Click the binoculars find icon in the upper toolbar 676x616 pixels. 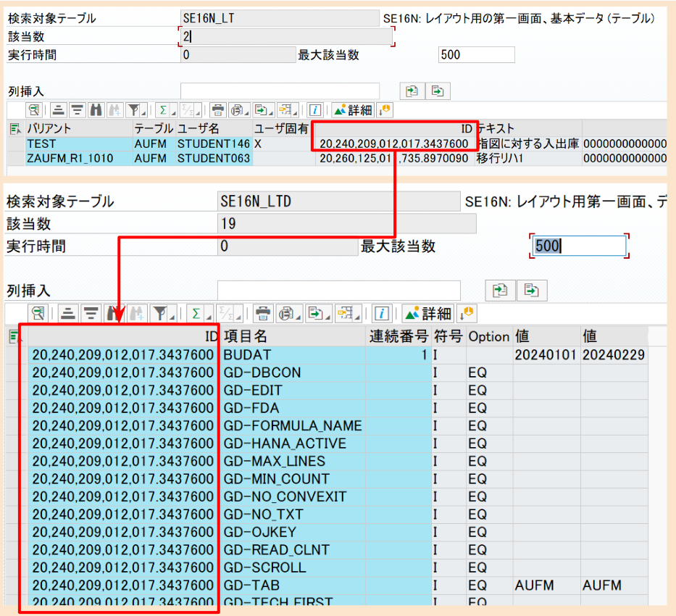[96, 110]
